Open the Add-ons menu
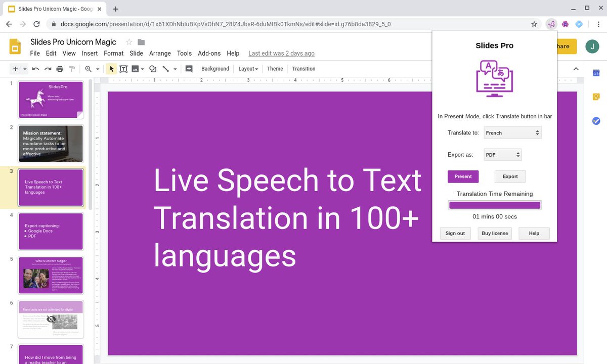This screenshot has width=607, height=364. click(x=209, y=54)
